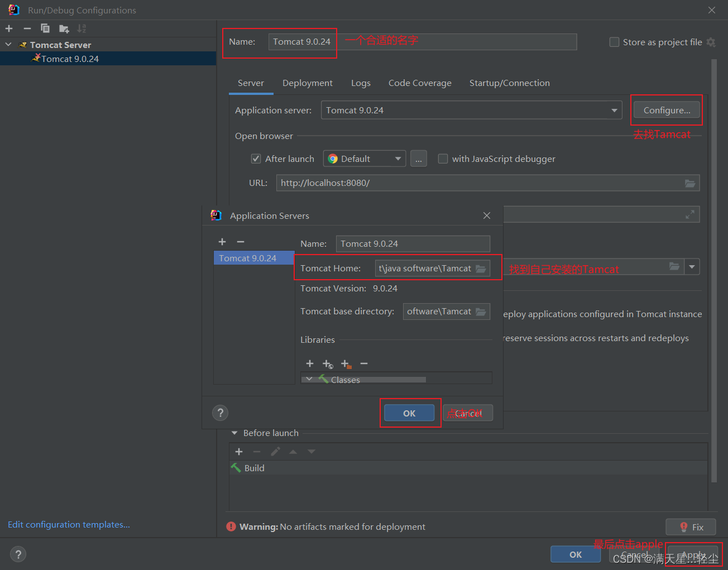Switch to the Server tab
This screenshot has height=570, width=728.
pos(251,83)
